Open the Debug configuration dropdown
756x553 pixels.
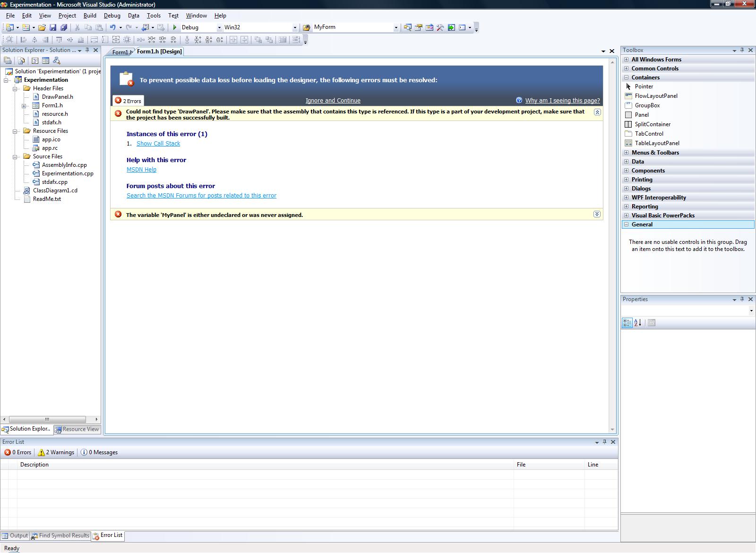(x=219, y=27)
